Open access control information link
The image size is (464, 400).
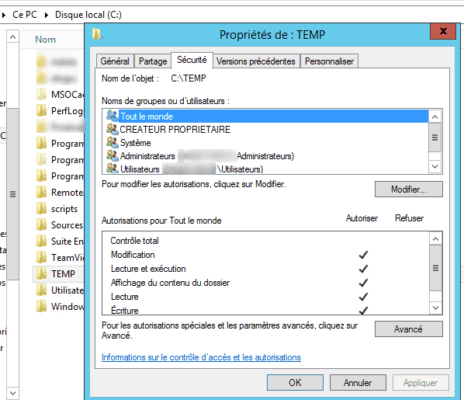[x=201, y=357]
